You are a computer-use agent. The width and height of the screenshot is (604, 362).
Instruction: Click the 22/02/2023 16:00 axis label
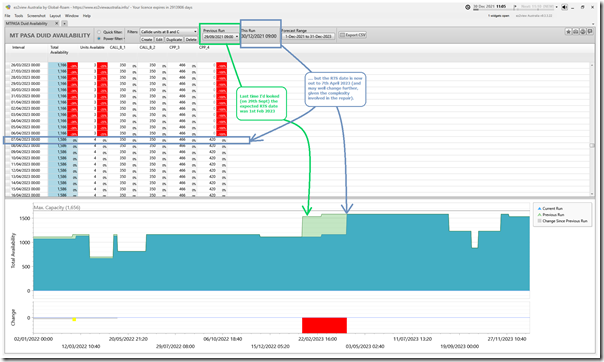coord(318,339)
